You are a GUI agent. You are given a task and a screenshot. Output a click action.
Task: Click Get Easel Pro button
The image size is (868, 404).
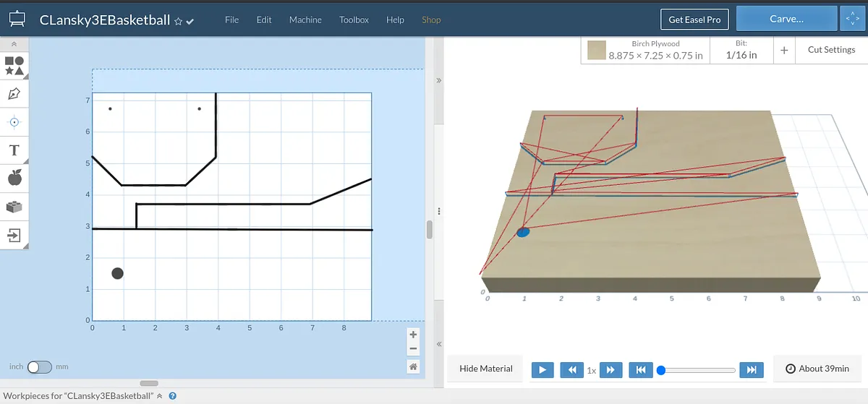[x=694, y=20]
